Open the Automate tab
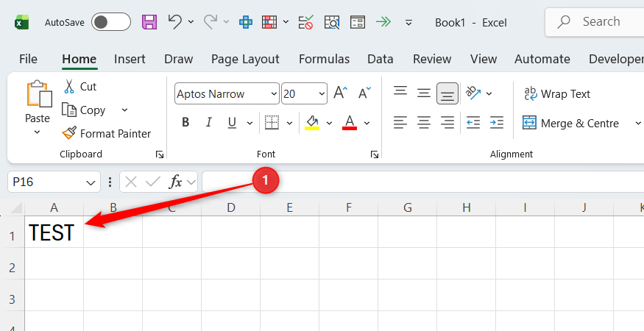Image resolution: width=644 pixels, height=331 pixels. click(x=542, y=59)
